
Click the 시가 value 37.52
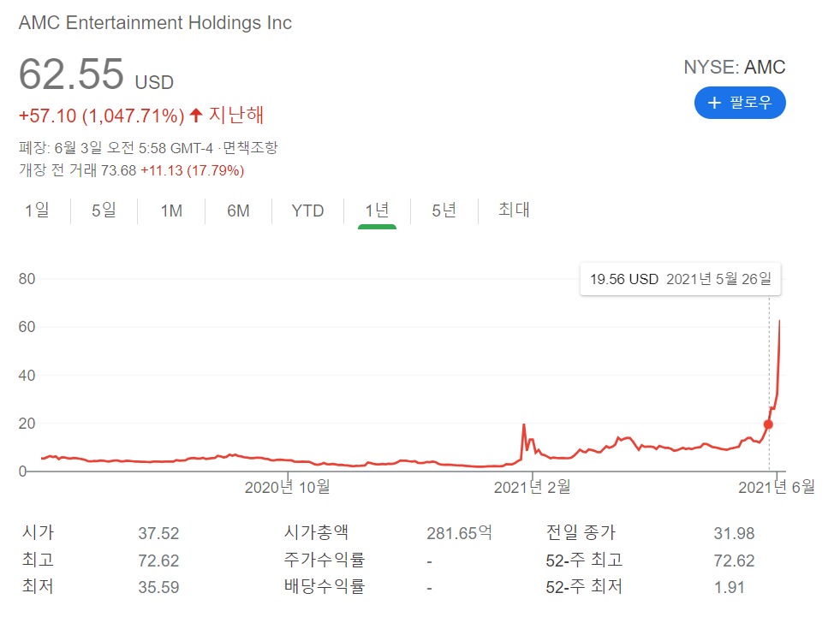(158, 533)
